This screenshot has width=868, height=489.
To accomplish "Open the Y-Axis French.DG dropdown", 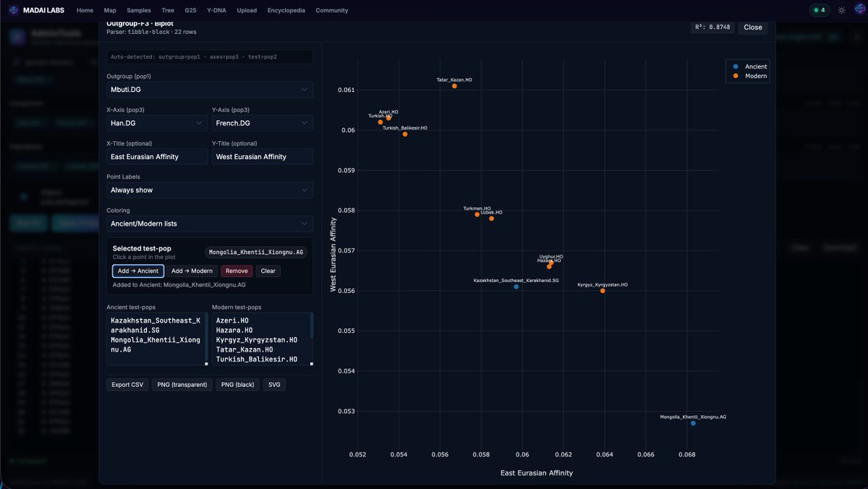I will point(263,123).
